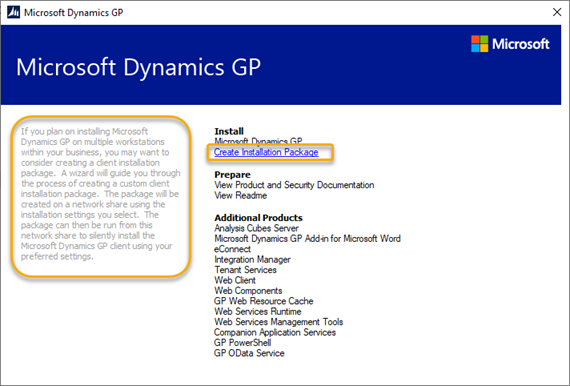Click the Create Installation Package link
Image resolution: width=570 pixels, height=386 pixels.
266,152
